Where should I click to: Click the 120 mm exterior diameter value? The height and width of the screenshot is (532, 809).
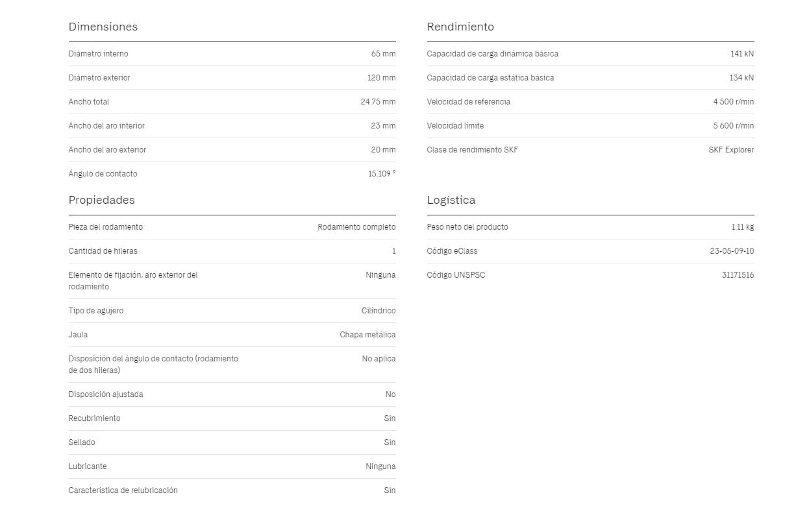coord(381,78)
